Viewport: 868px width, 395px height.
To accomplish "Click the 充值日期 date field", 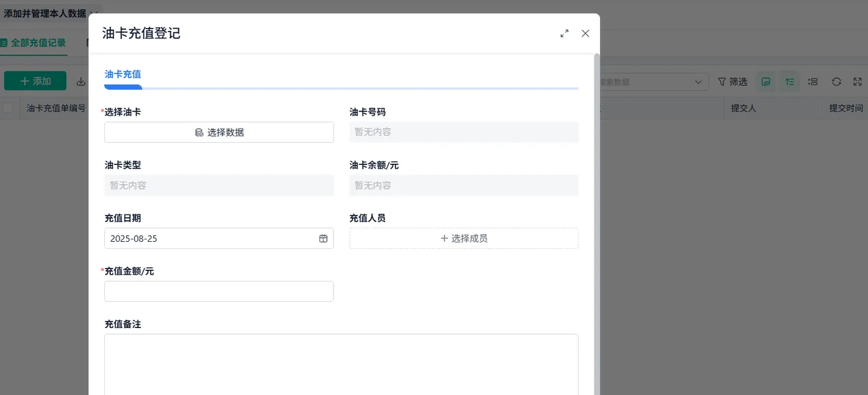I will 219,238.
